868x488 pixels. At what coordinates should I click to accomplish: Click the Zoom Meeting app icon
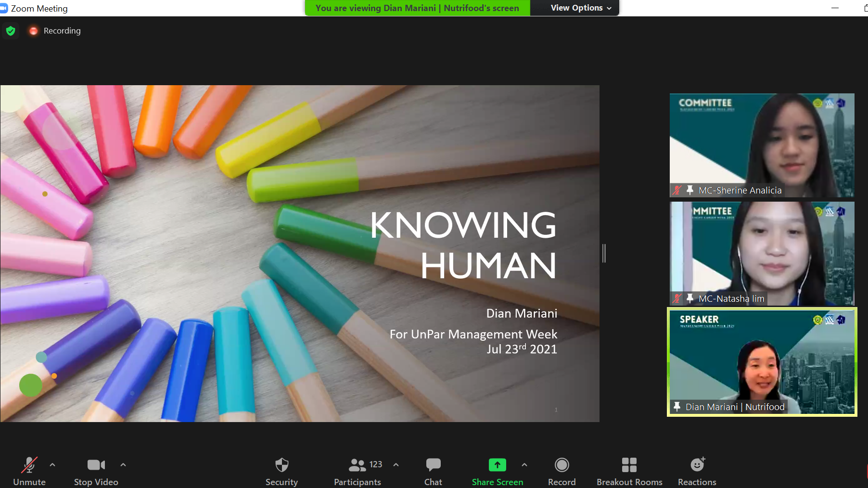click(4, 8)
